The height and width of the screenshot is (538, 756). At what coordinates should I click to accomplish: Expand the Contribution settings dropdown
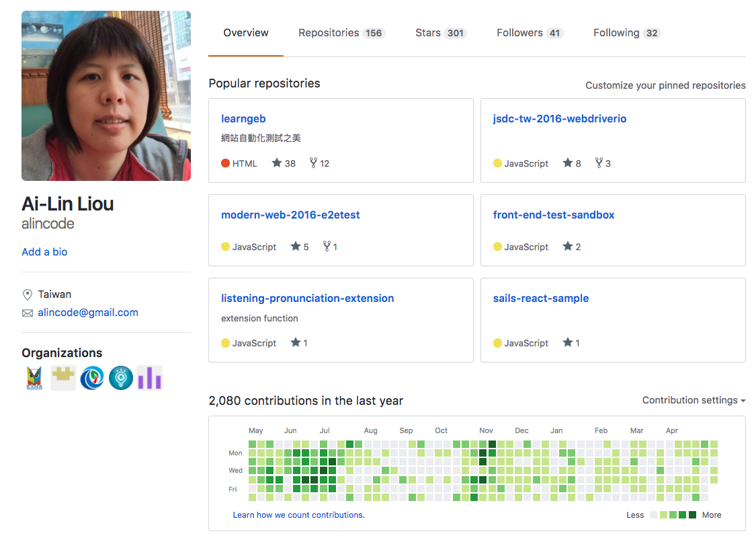694,400
